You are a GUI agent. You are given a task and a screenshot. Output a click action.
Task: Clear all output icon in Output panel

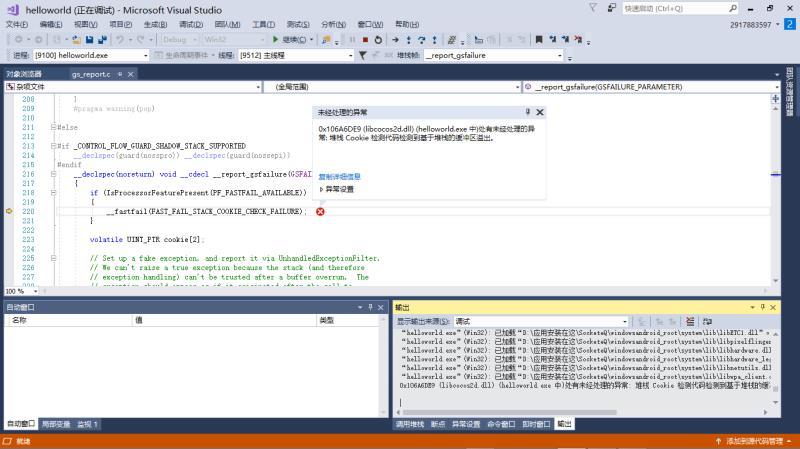[690, 321]
